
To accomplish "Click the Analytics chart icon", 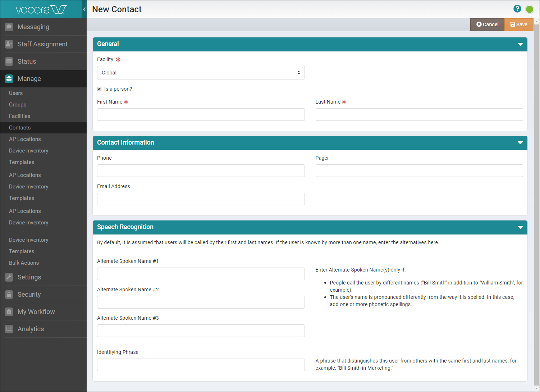I will click(x=9, y=329).
